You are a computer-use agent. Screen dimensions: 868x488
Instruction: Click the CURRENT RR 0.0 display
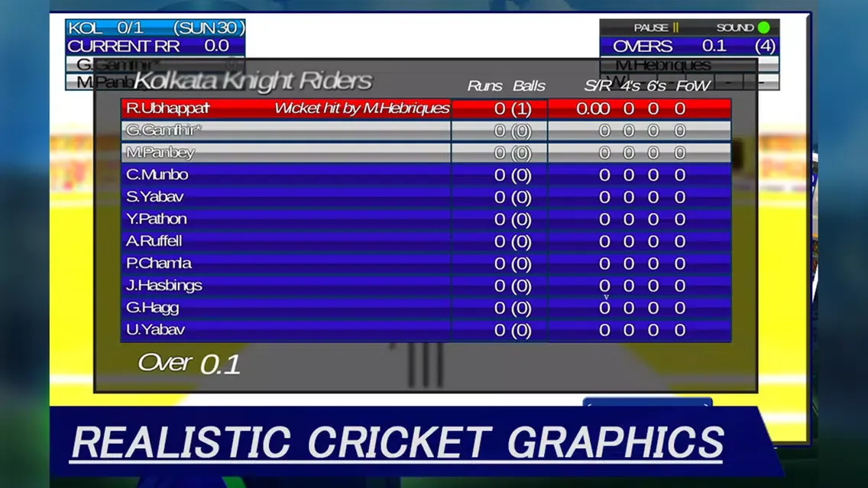coord(155,46)
